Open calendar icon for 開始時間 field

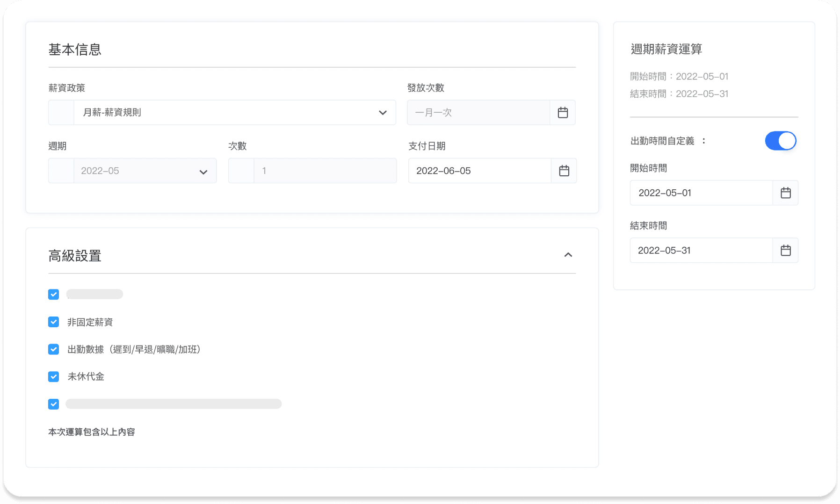point(786,193)
